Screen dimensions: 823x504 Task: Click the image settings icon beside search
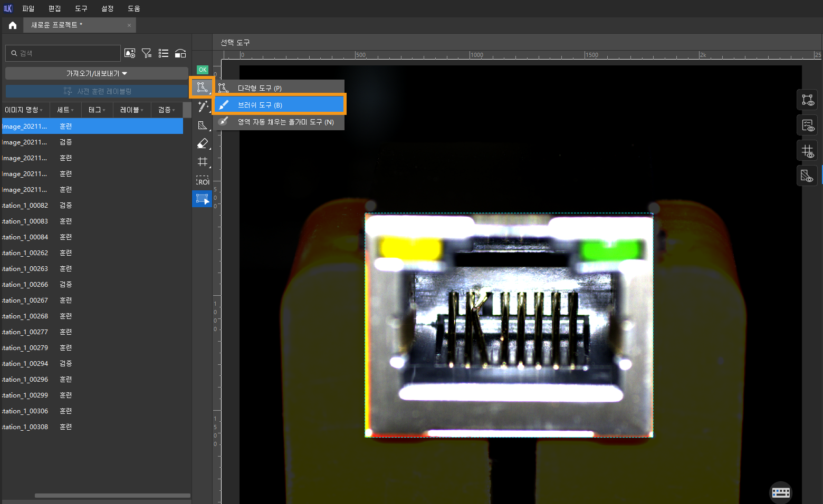(130, 53)
